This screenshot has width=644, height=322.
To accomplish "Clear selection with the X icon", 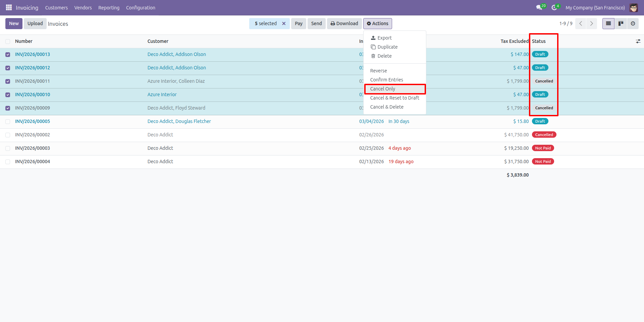I will pyautogui.click(x=284, y=23).
